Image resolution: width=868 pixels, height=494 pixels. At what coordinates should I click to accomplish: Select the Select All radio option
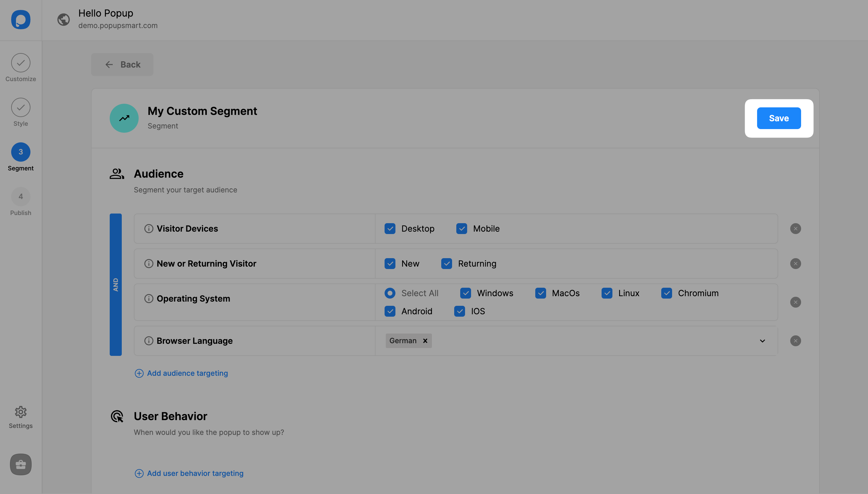pyautogui.click(x=390, y=293)
